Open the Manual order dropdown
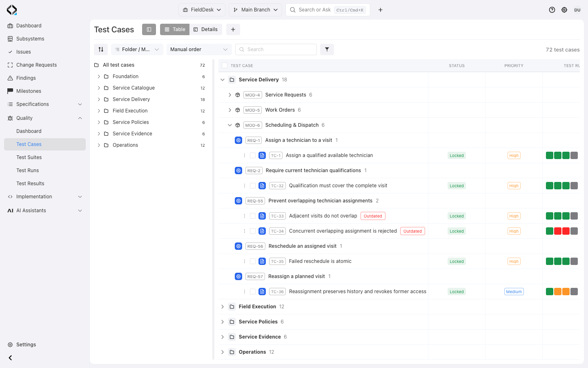This screenshot has width=588, height=368. pos(199,49)
